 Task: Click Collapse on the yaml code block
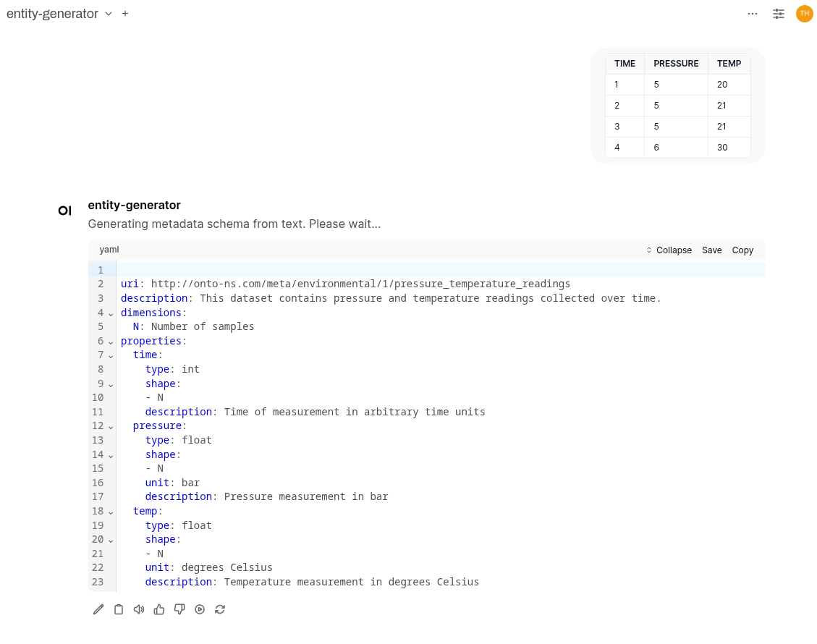[x=673, y=250]
